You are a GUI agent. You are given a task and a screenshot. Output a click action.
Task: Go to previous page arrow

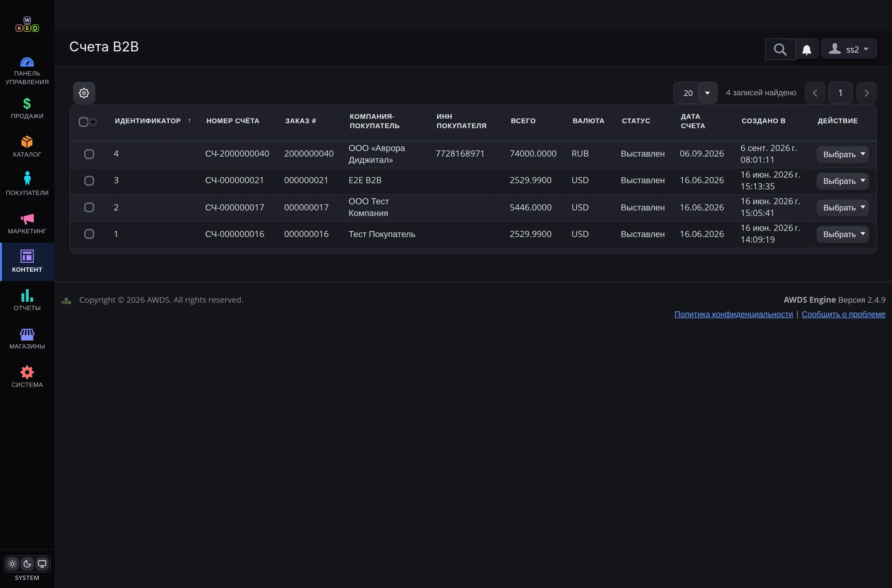click(815, 93)
